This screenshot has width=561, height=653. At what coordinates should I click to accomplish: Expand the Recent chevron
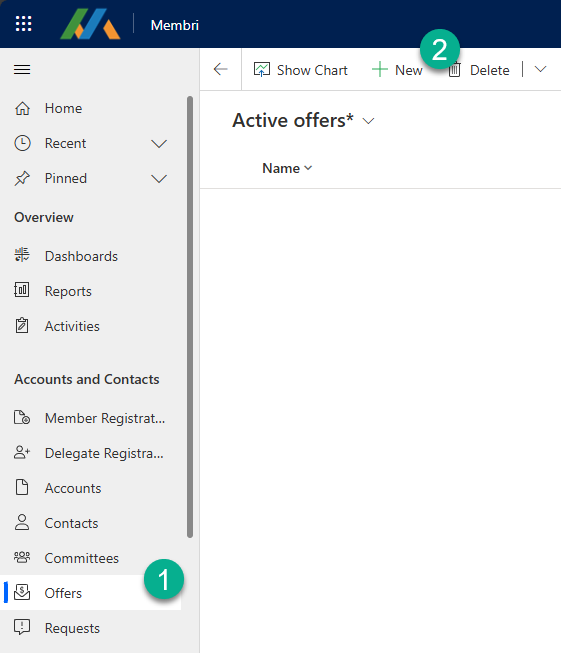(159, 144)
